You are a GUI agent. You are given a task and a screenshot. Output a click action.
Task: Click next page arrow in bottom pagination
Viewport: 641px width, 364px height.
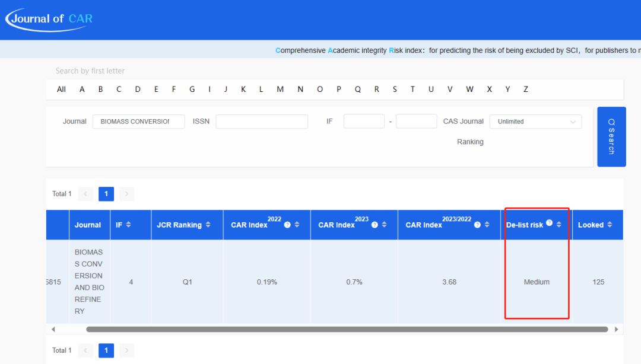point(127,350)
